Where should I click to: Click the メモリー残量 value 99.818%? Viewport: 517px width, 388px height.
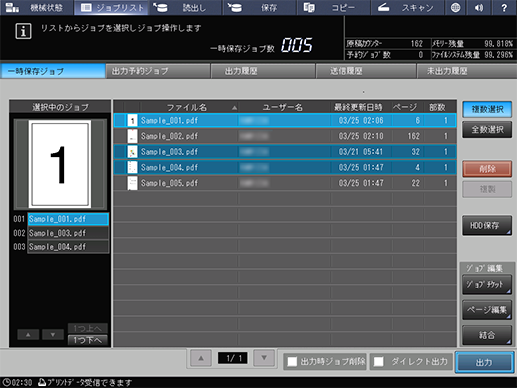498,44
